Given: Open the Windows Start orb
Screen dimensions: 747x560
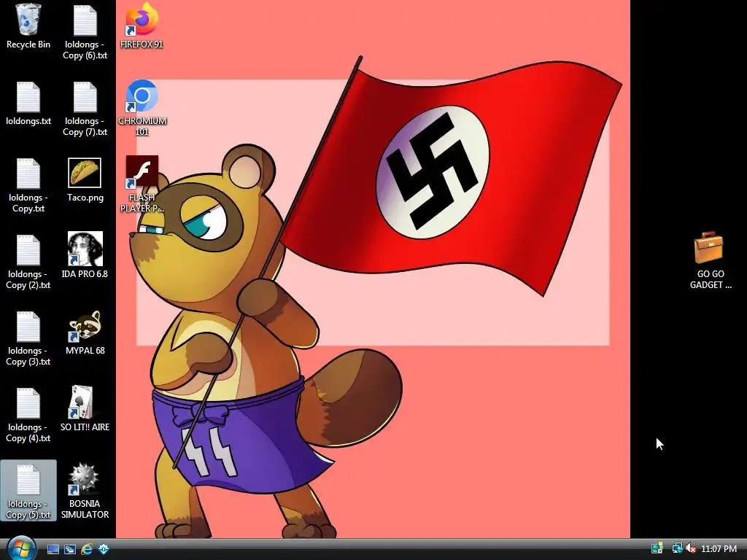Looking at the screenshot, I should [x=21, y=548].
